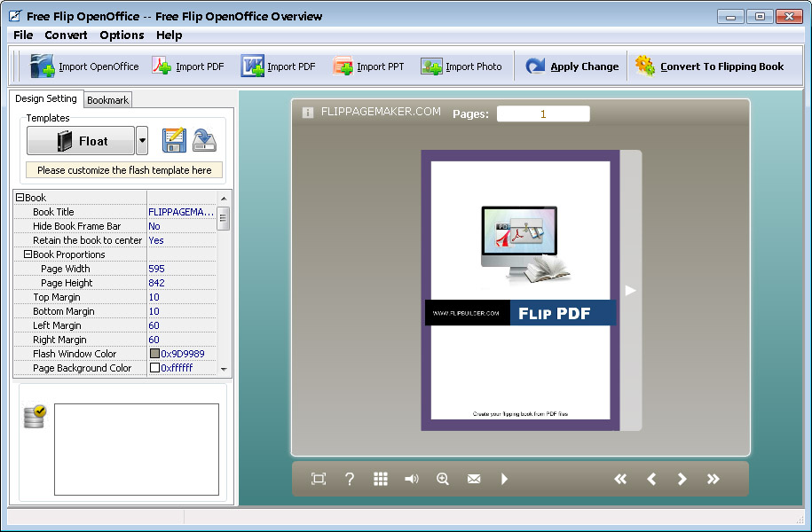Click the Flash Window Color swatch
The height and width of the screenshot is (532, 812).
[154, 354]
